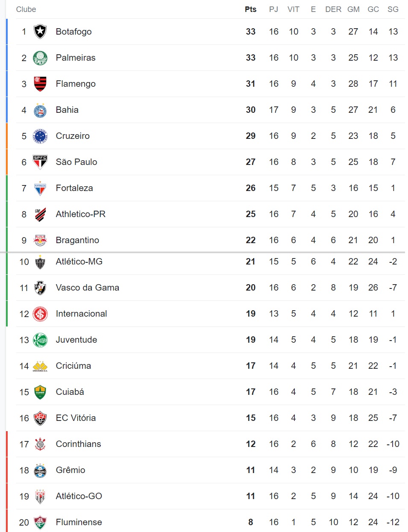Click the Palmeiras green crest icon
The width and height of the screenshot is (408, 532).
point(40,58)
